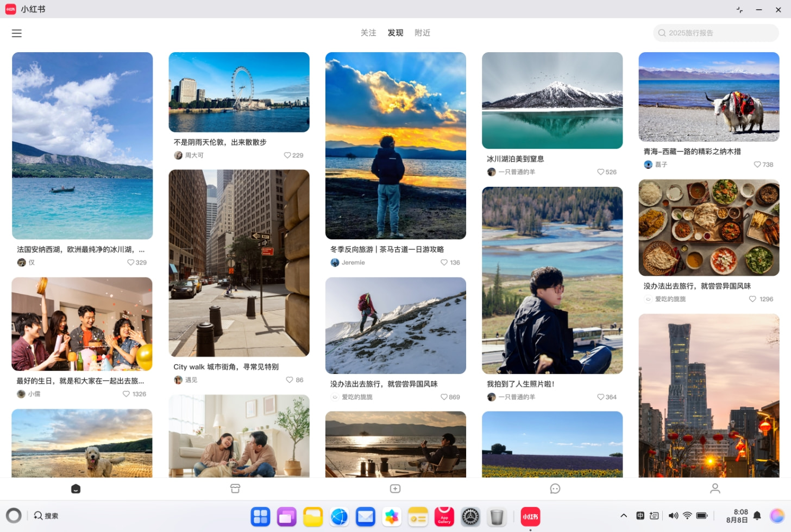791x532 pixels.
Task: Open the App Gallery taskbar icon
Action: pyautogui.click(x=444, y=516)
